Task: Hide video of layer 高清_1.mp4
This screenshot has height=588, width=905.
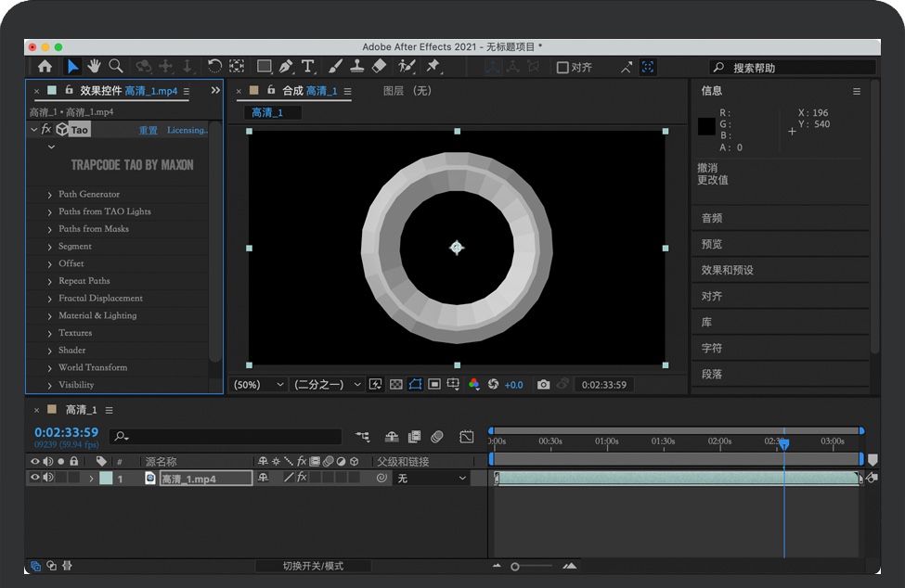Action: pyautogui.click(x=35, y=479)
